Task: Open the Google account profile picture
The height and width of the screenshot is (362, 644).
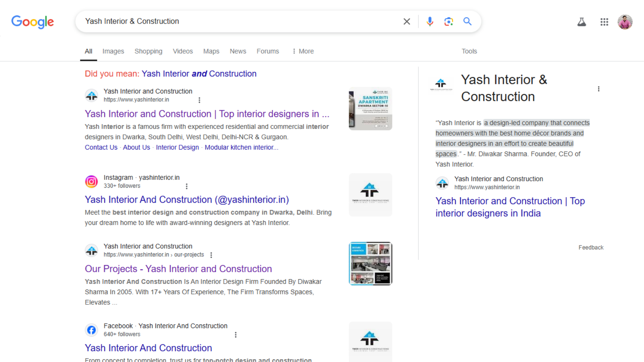Action: click(625, 22)
